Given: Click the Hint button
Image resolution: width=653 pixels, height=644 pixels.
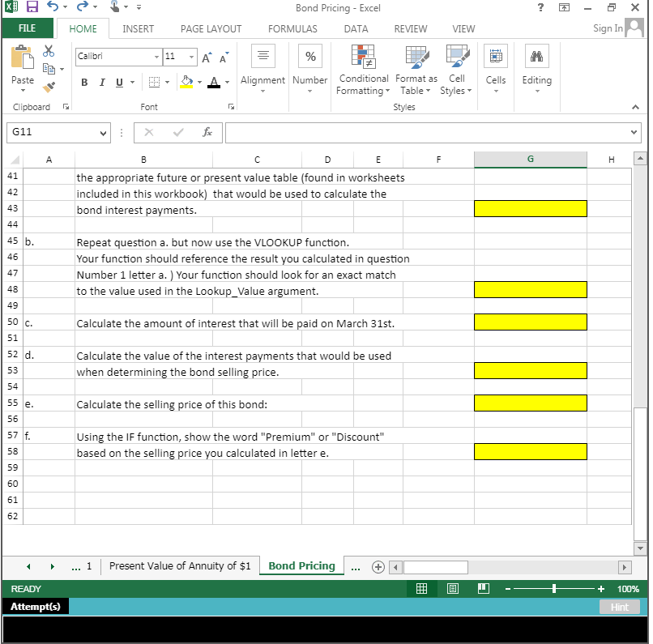Looking at the screenshot, I should (620, 606).
